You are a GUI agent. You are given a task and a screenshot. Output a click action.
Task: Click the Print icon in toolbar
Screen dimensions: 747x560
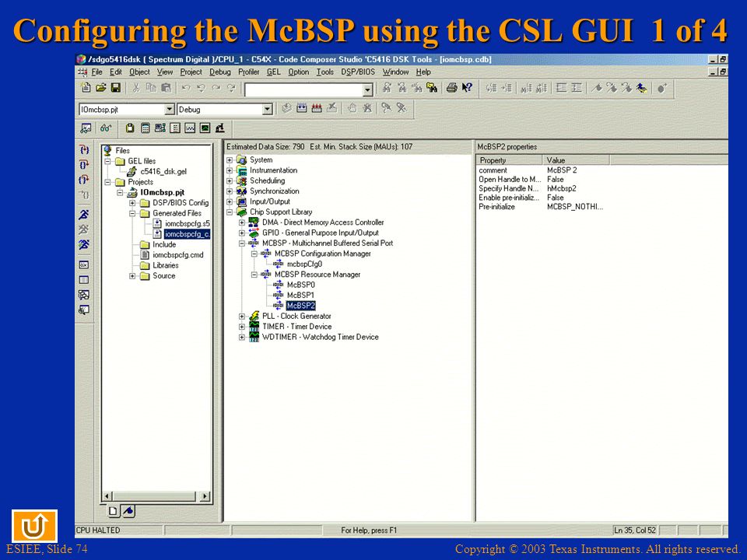[451, 88]
